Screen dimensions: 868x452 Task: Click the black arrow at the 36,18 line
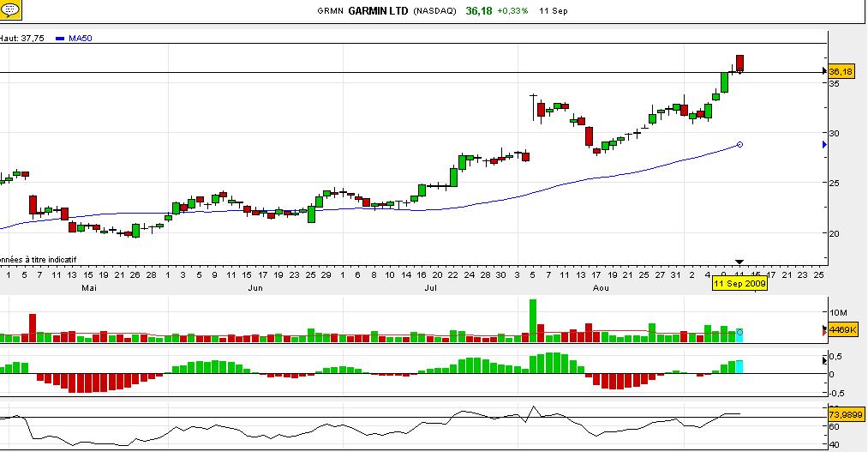pos(824,71)
